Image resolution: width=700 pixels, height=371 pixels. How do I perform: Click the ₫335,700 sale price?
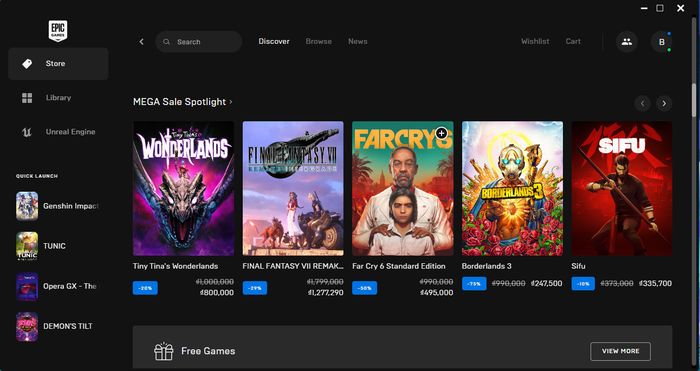[x=655, y=283]
